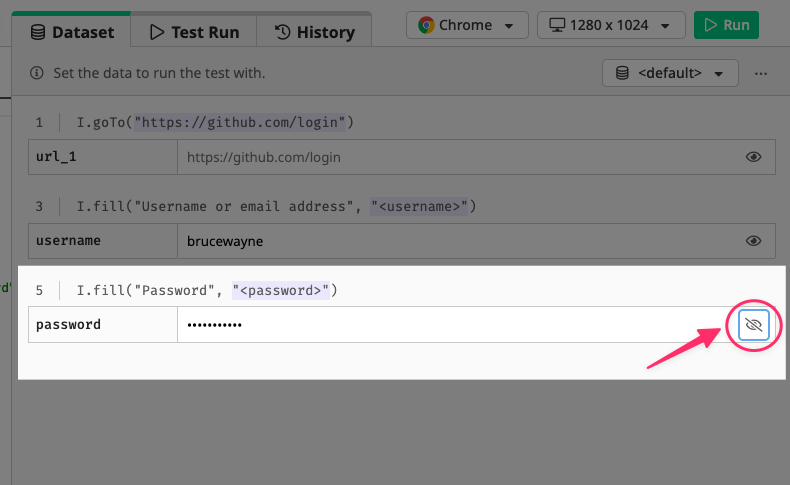
Task: Click the I.fill username code on line 3
Action: tap(276, 206)
